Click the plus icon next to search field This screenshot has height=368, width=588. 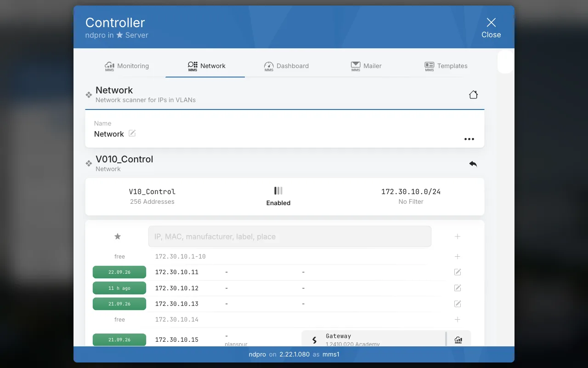(x=458, y=236)
